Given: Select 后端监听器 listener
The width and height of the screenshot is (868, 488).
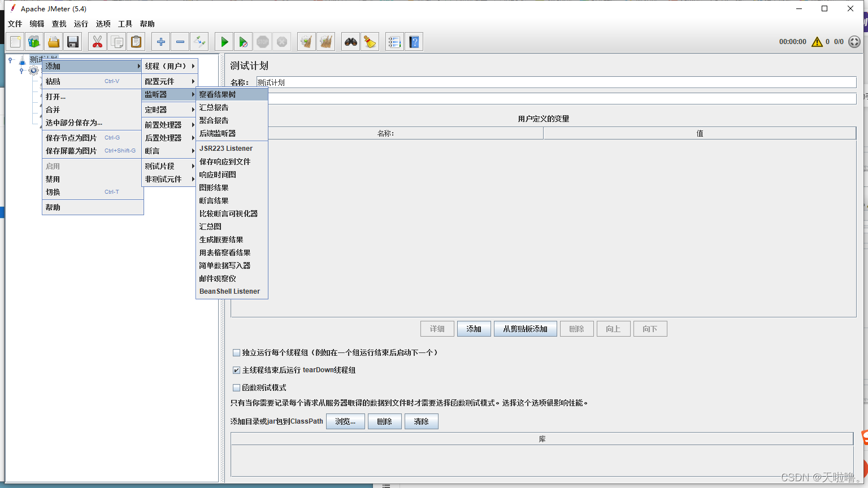Looking at the screenshot, I should pos(232,133).
